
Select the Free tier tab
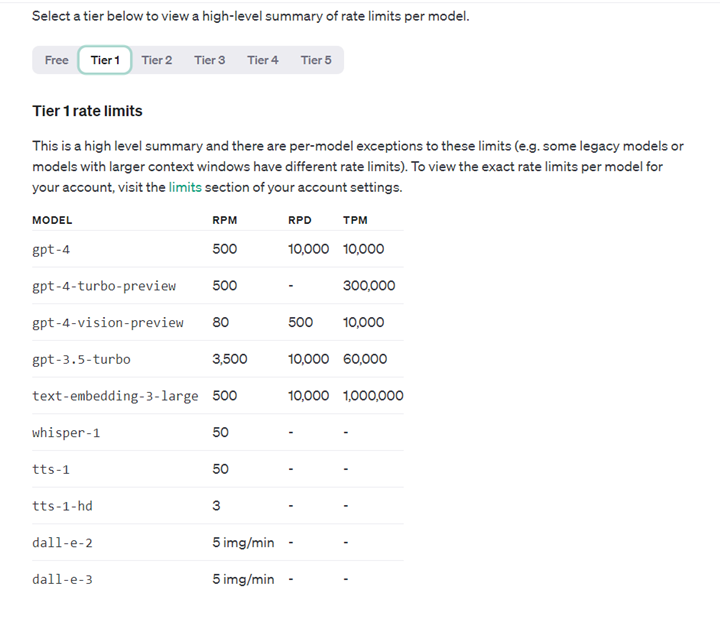point(56,60)
